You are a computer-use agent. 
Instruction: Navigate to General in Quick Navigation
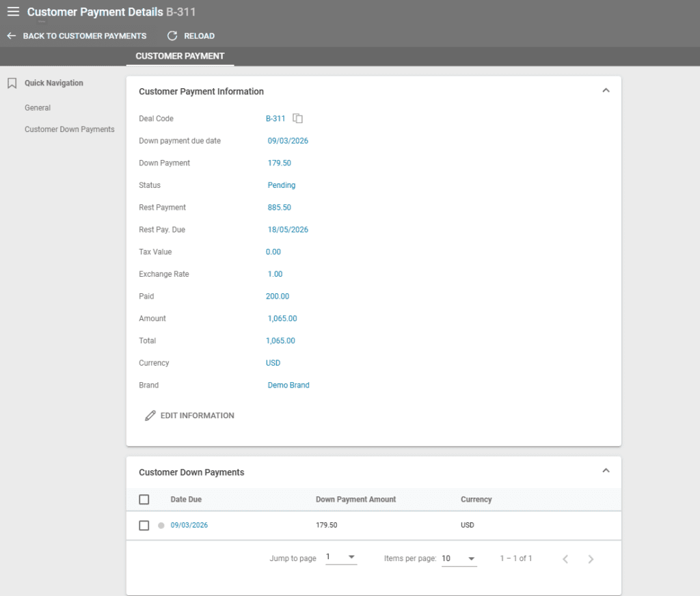[x=38, y=108]
